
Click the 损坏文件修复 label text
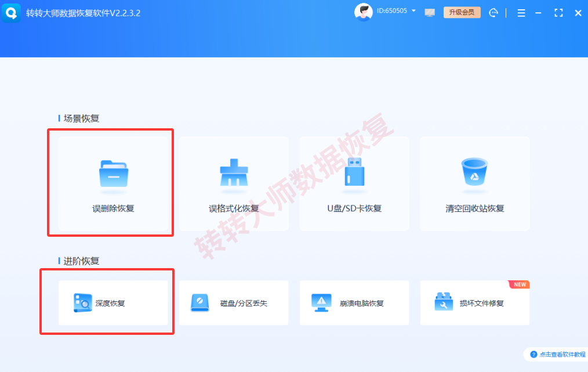[x=481, y=304]
